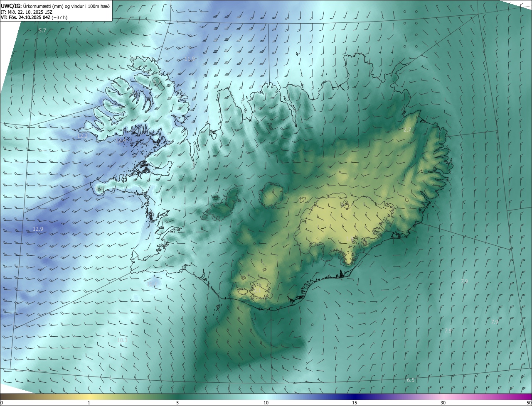Click the '15' tick label on the color scale
The width and height of the screenshot is (532, 406).
(x=355, y=403)
